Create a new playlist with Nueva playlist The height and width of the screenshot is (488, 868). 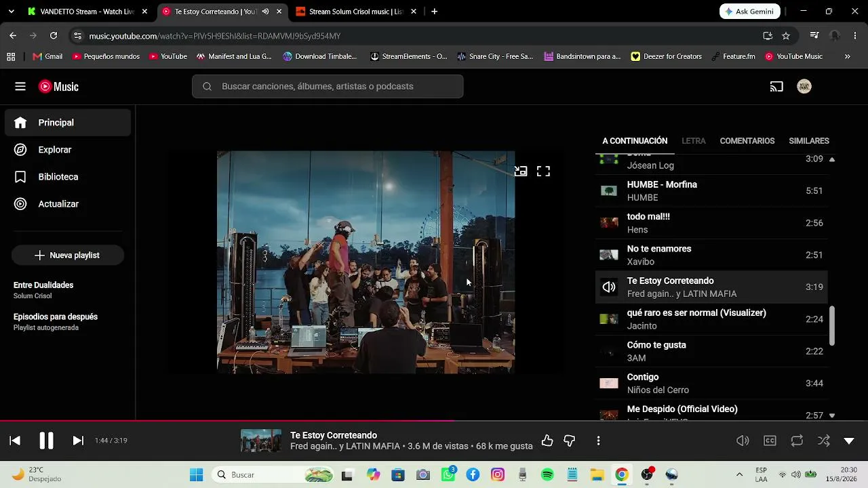68,256
